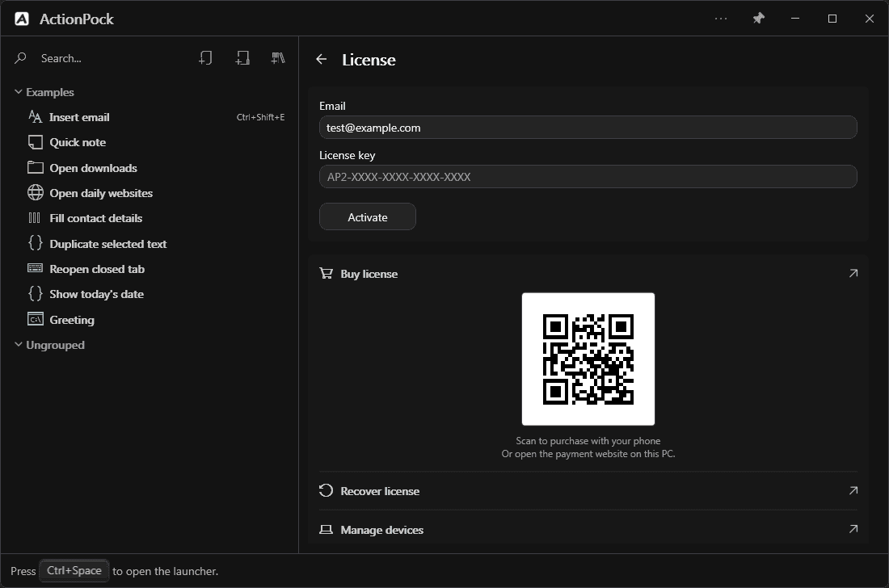The height and width of the screenshot is (588, 889).
Task: Open the Buy license link
Action: tap(588, 274)
